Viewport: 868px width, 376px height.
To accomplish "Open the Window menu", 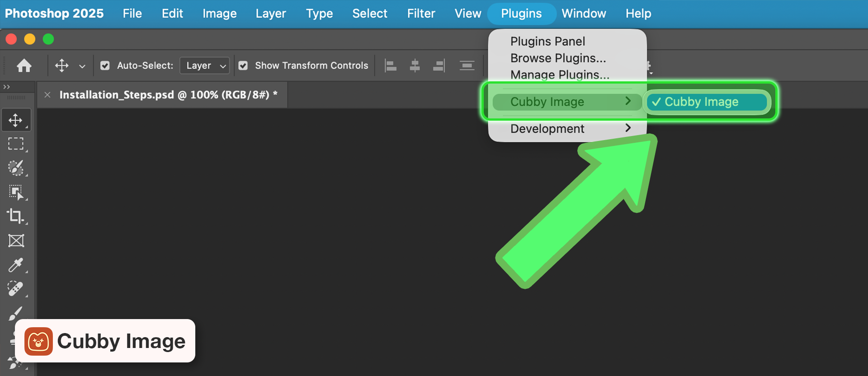I will pyautogui.click(x=584, y=14).
